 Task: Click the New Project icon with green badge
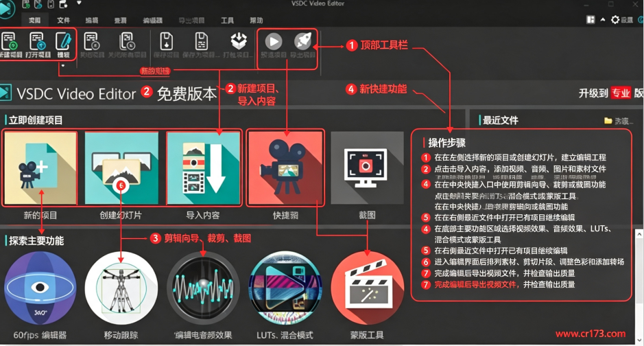[9, 41]
